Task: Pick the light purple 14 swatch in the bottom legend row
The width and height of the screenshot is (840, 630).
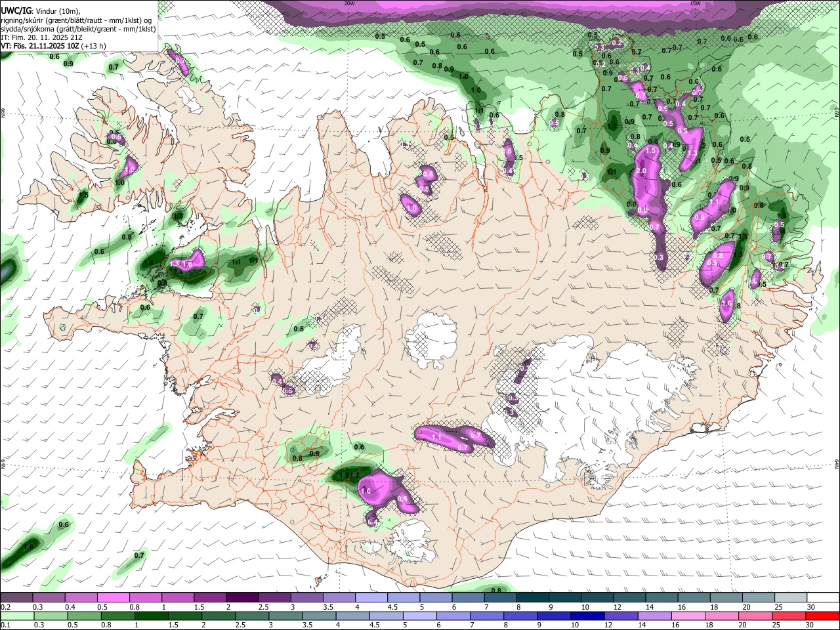Action: click(655, 616)
